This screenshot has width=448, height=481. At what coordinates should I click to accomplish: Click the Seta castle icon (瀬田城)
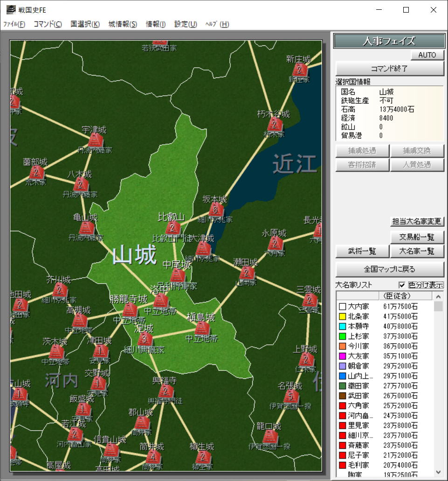point(247,273)
